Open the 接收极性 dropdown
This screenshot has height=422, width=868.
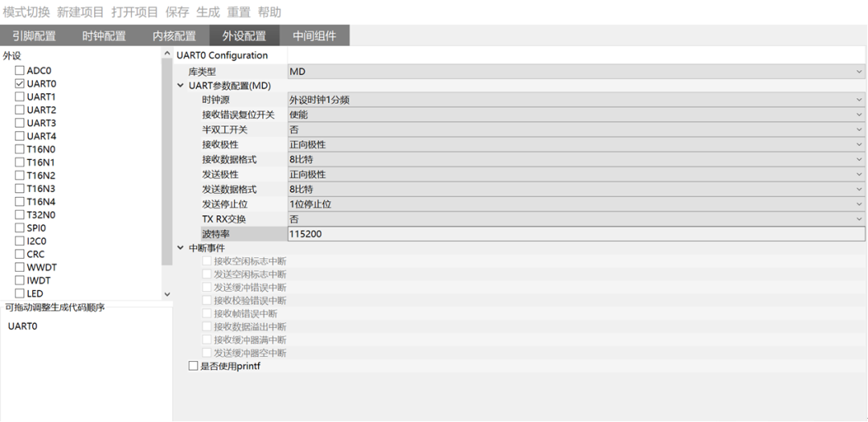tap(575, 145)
